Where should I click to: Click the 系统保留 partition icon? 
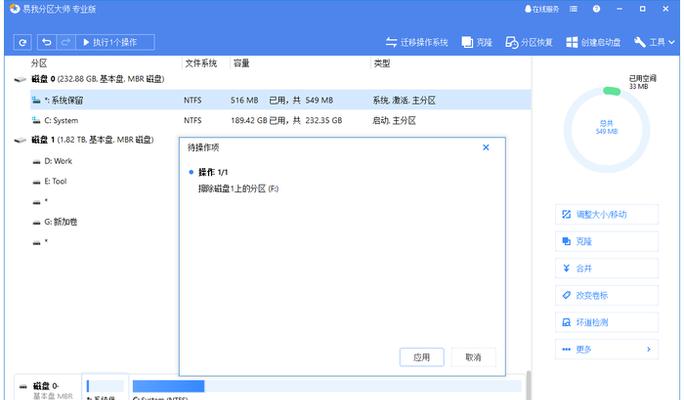coord(36,100)
